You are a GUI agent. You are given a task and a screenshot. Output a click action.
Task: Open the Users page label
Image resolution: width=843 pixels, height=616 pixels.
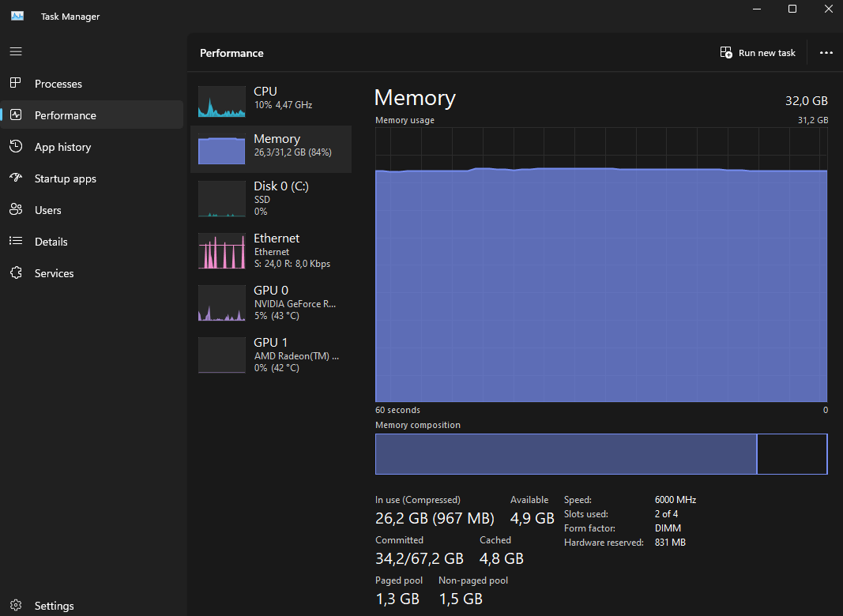(x=48, y=210)
